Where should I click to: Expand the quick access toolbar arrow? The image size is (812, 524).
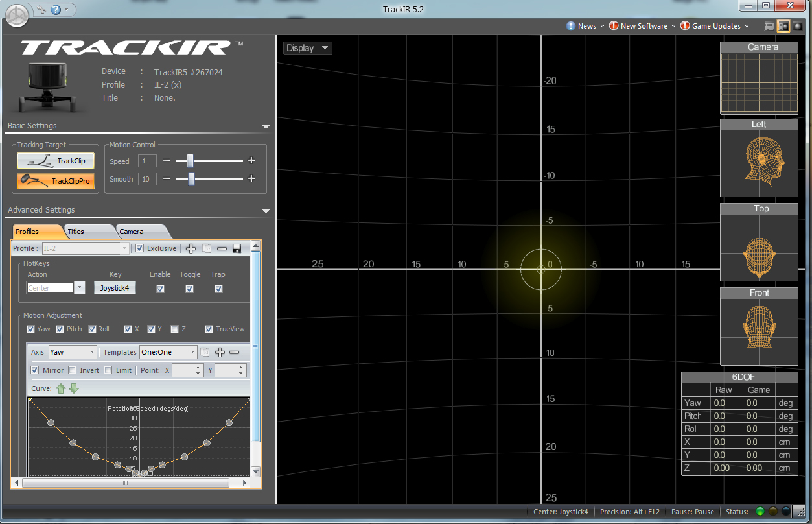67,9
